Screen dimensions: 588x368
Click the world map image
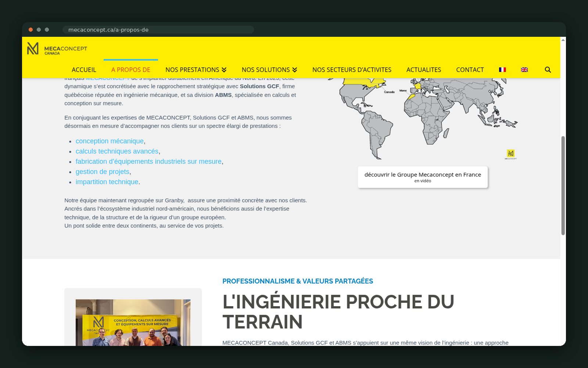tap(423, 118)
